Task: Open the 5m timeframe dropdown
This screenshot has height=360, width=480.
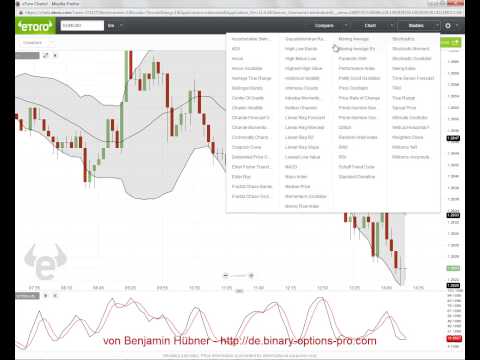Action: click(115, 26)
